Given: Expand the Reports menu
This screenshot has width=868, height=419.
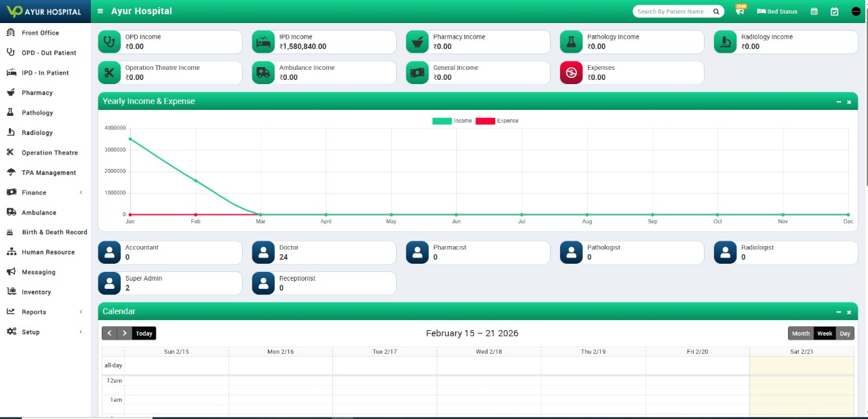Looking at the screenshot, I should point(34,312).
